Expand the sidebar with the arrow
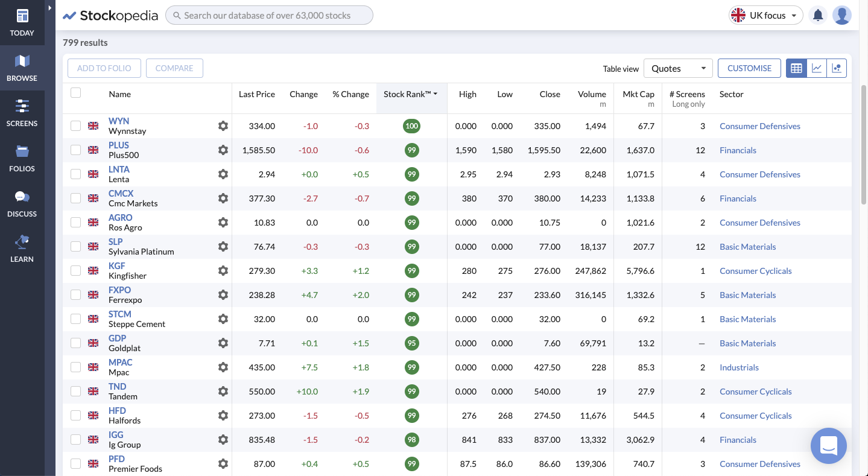The image size is (868, 476). coord(50,8)
